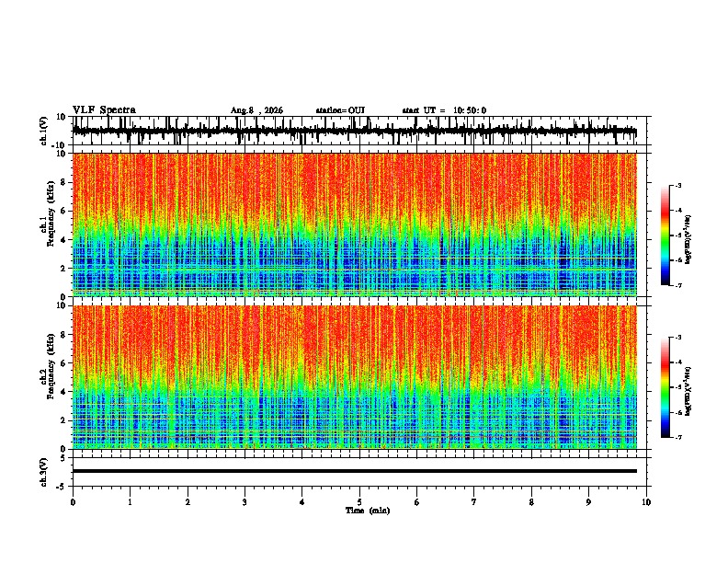Click time axis tick label 5
The image size is (728, 563).
click(x=359, y=502)
